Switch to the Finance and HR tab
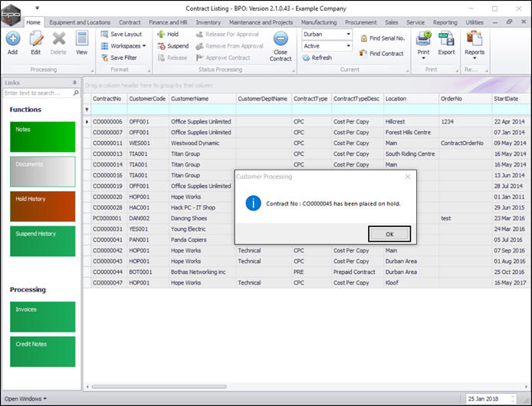Viewport: 532px width, 406px height. pos(168,22)
